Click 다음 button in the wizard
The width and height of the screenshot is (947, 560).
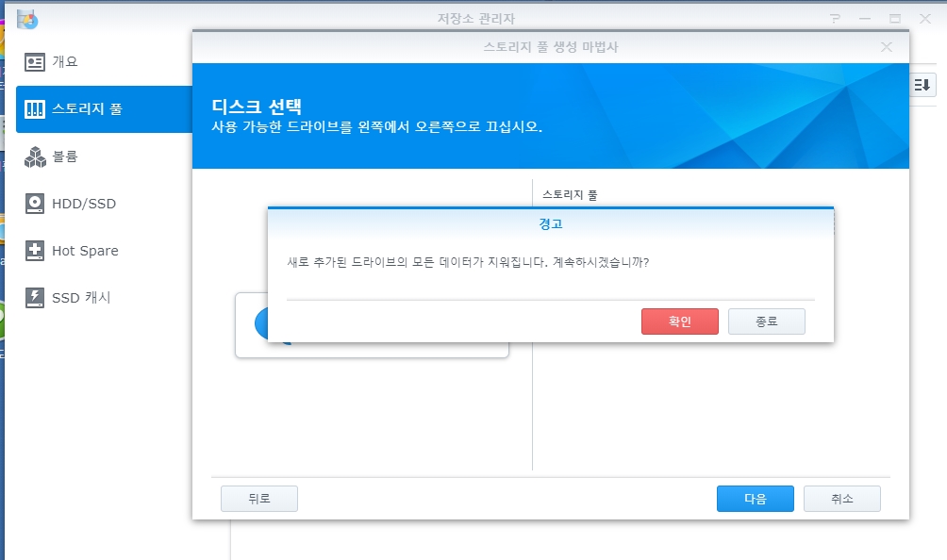click(755, 499)
